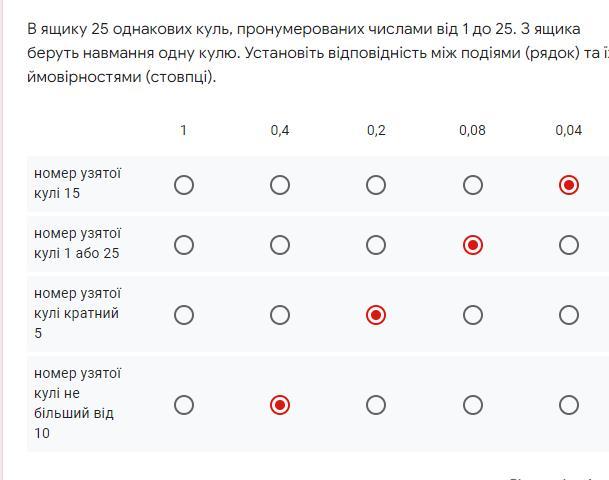609x480 pixels.
Task: Select 0,4 for 'номер узятої кулі 15' row
Action: tap(280, 185)
